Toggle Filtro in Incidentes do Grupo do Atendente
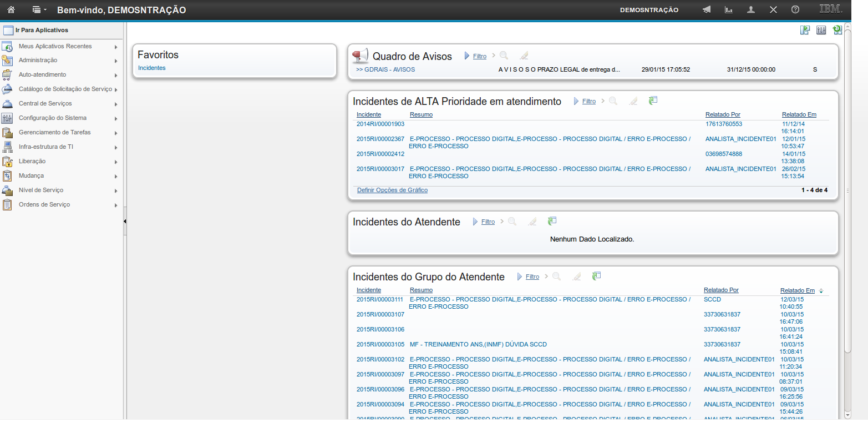Screen dimensions: 868x422 coord(532,277)
